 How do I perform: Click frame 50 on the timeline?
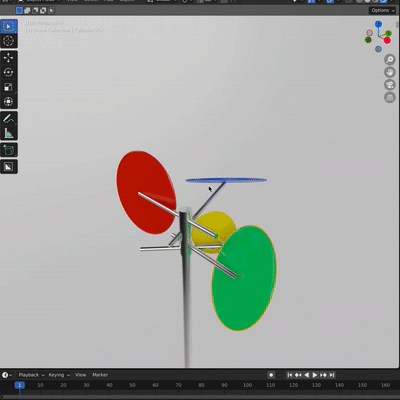[x=132, y=385]
